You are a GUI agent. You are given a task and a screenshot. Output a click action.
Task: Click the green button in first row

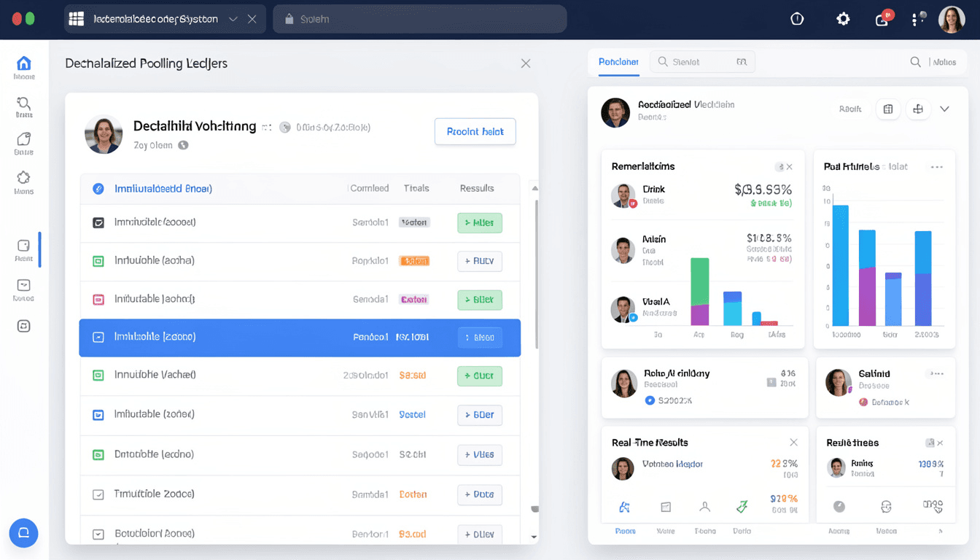pyautogui.click(x=479, y=222)
